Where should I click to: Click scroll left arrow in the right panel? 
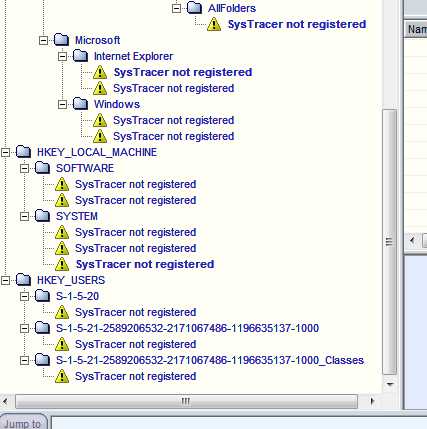coord(412,240)
